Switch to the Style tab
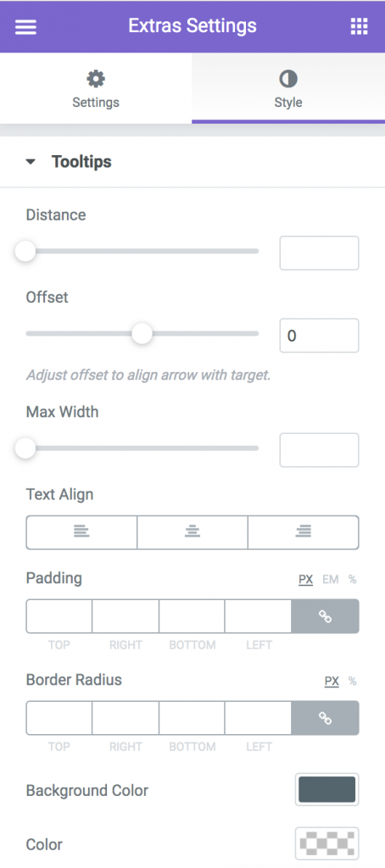Viewport: 385px width, 868px height. (x=288, y=88)
